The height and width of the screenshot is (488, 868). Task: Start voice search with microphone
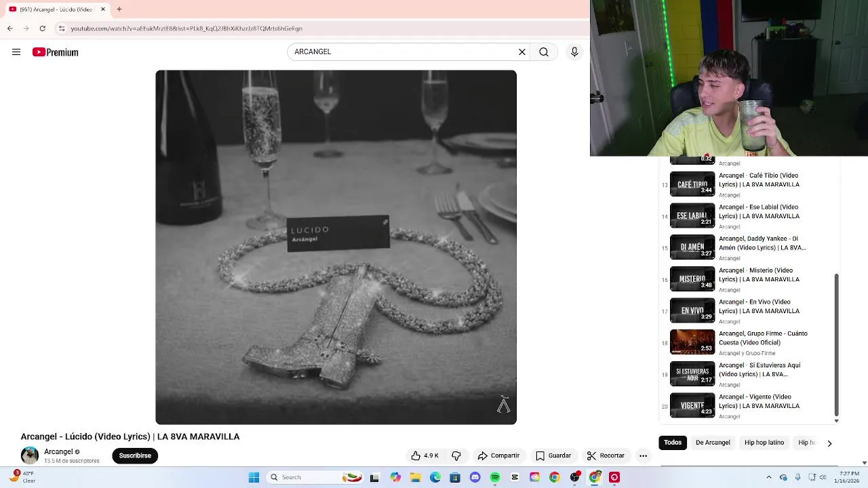point(574,52)
